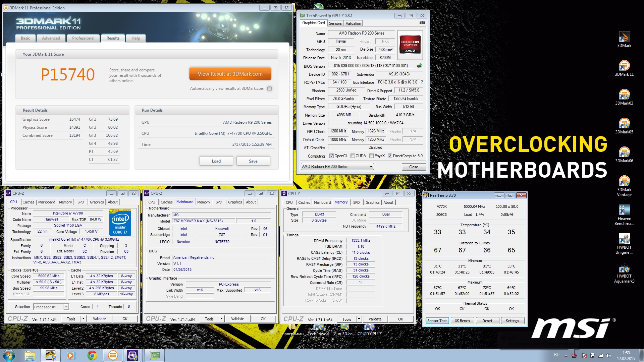
Task: Click the GPU Clock 1200 MHz field
Action: (338, 131)
